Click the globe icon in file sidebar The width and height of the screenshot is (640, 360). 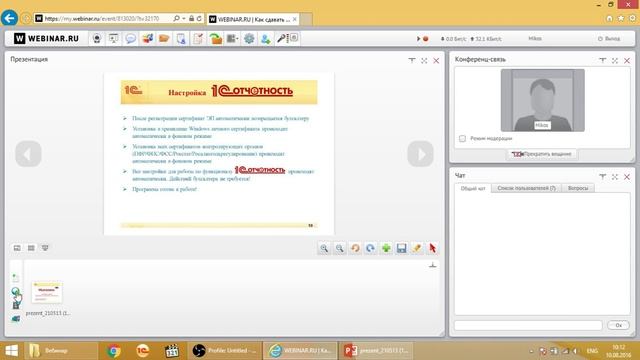[16, 291]
